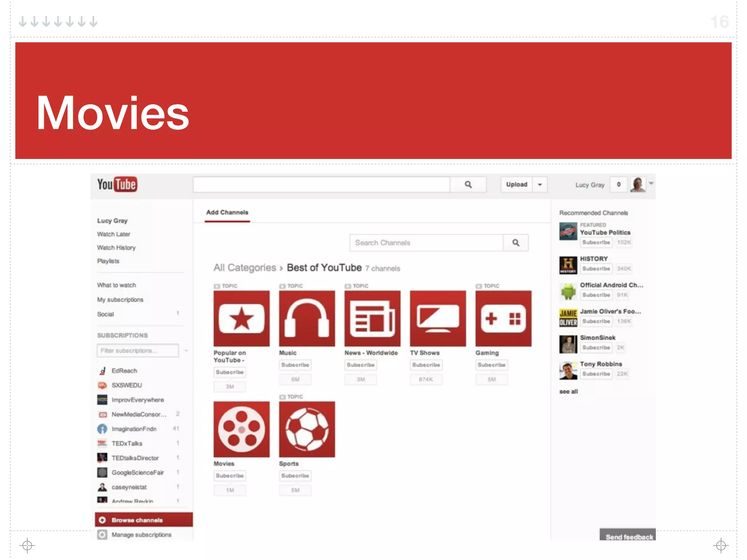Expand the Upload dropdown arrow

pos(540,184)
